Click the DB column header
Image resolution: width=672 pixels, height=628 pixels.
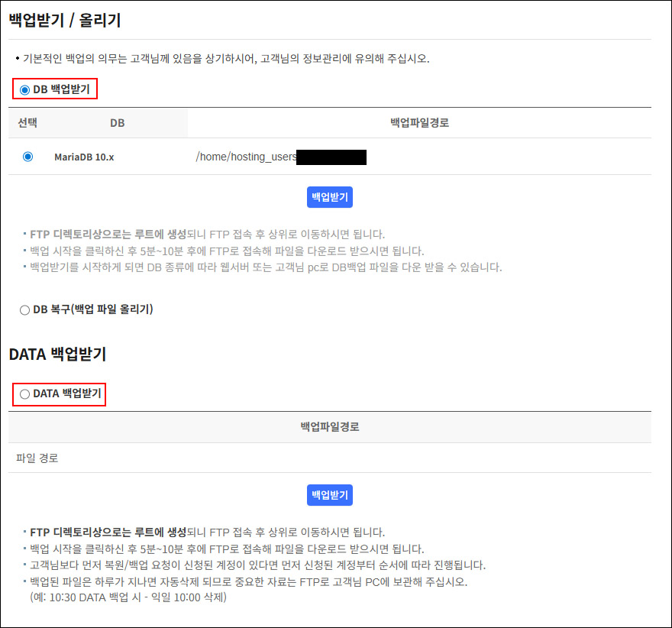pos(117,124)
